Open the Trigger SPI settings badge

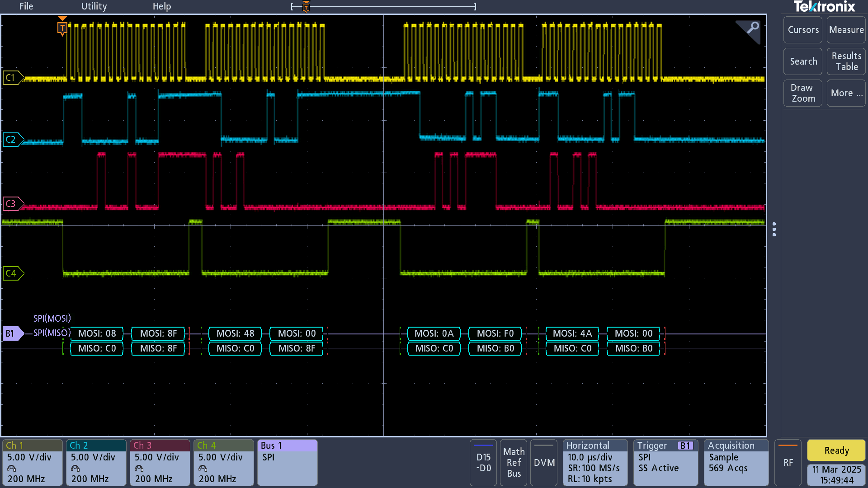tap(665, 463)
